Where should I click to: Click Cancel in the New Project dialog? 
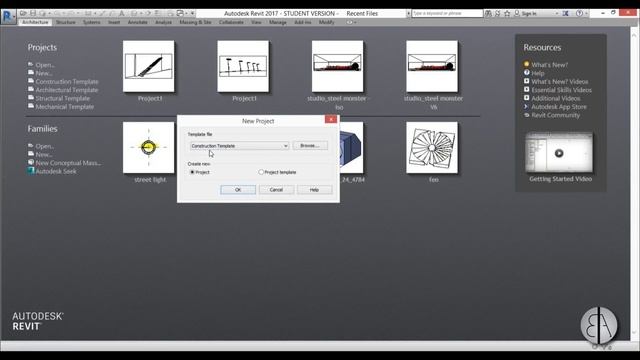coord(276,190)
